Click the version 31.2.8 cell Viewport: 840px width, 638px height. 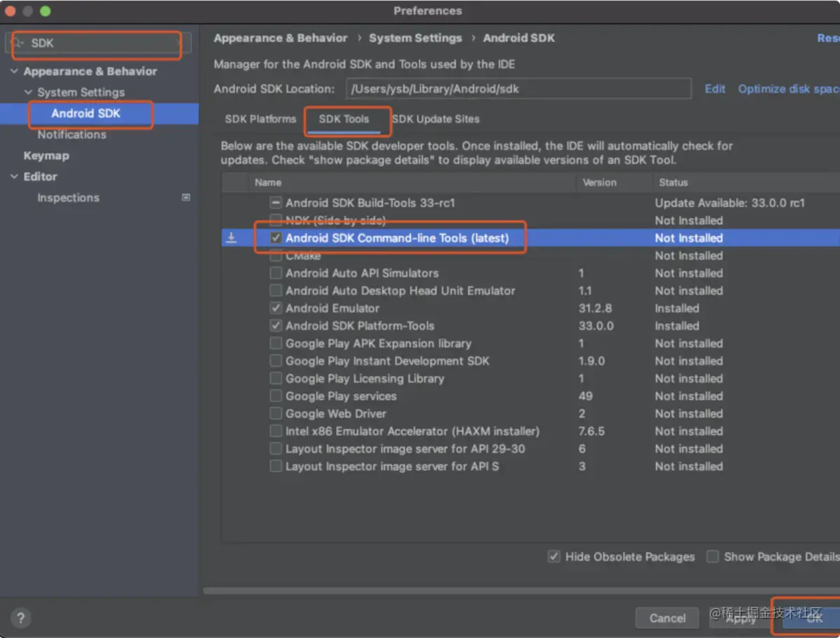pyautogui.click(x=594, y=308)
